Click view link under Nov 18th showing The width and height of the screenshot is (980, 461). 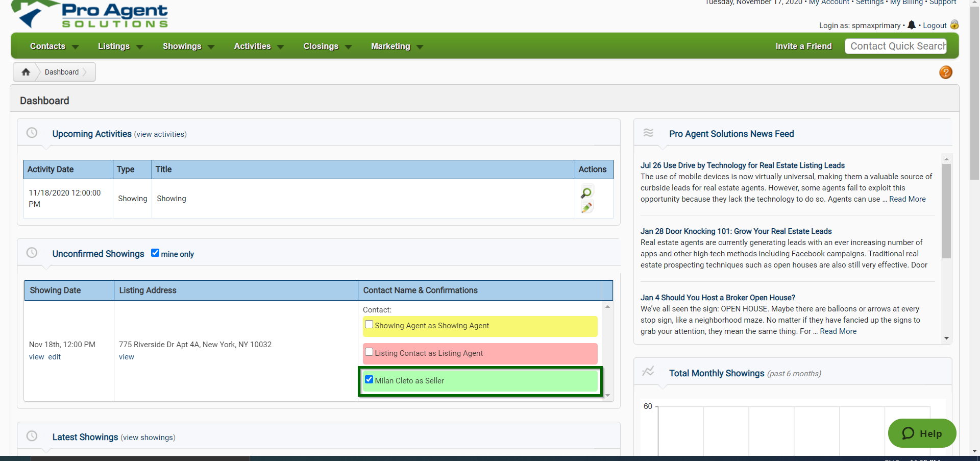point(36,357)
